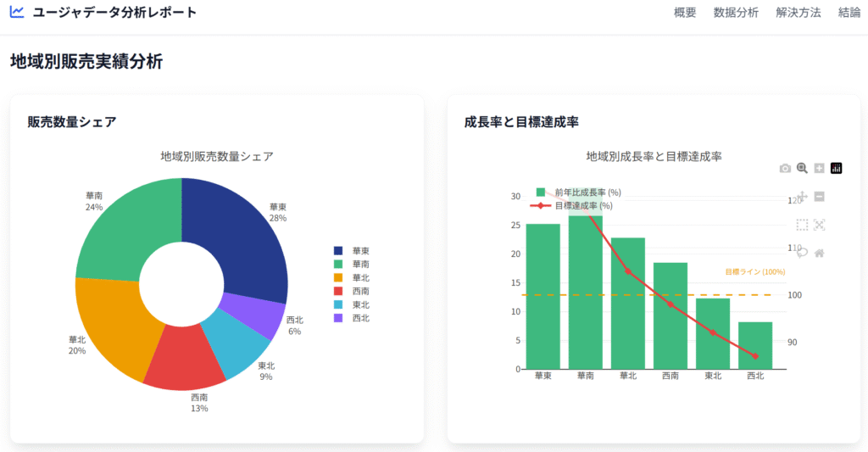Click the 結論 navigation link
The image size is (868, 452).
click(x=849, y=13)
